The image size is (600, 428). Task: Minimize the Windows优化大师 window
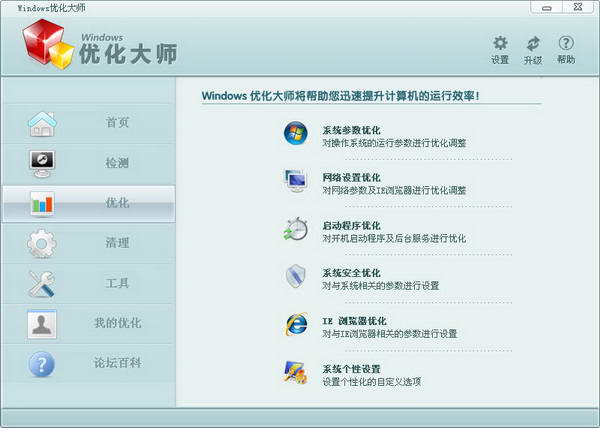coord(546,7)
